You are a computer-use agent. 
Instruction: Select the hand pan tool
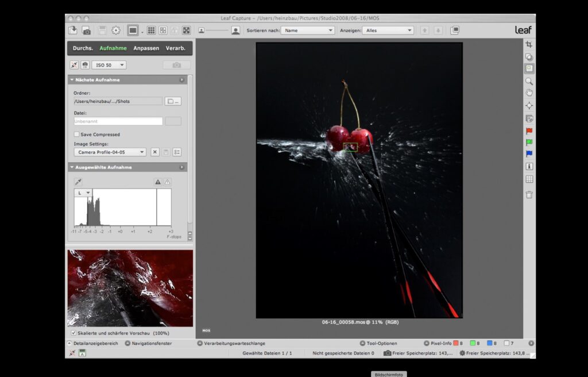tap(529, 93)
